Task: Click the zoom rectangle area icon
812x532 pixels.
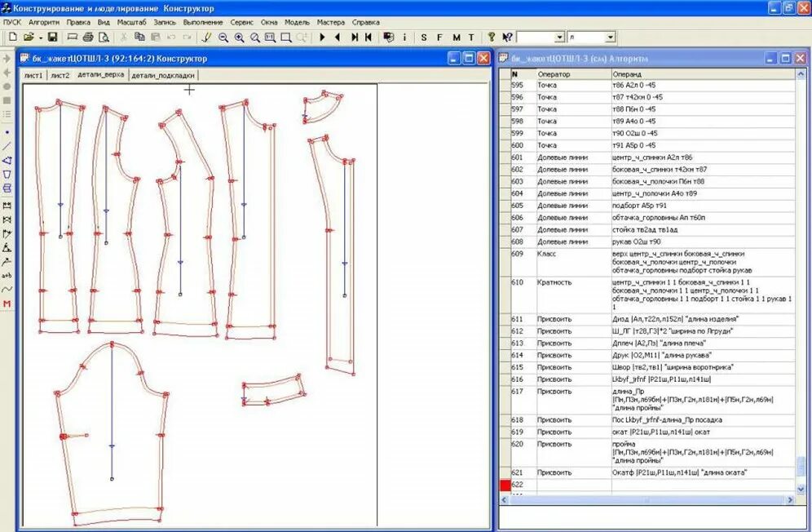Action: [x=286, y=38]
